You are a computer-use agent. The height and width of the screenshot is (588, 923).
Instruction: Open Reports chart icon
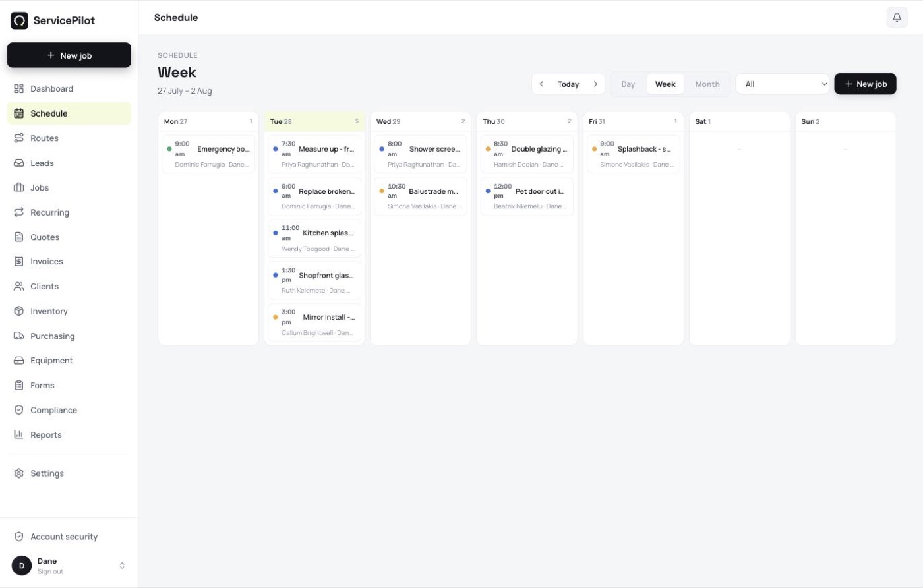[18, 434]
